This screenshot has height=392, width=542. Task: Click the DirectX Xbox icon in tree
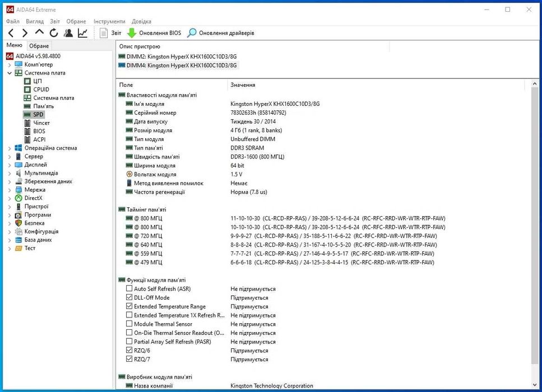click(18, 198)
